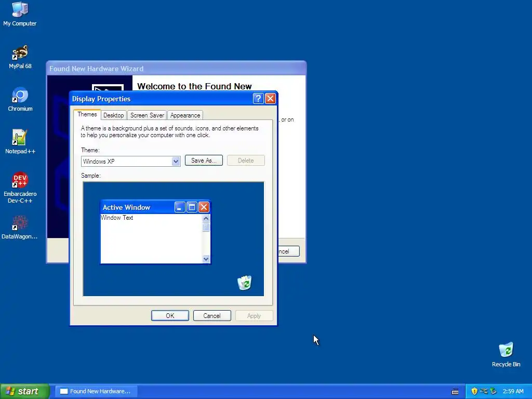This screenshot has height=399, width=532.
Task: Click Cancel in Found New Hardware Wizard
Action: coord(289,251)
